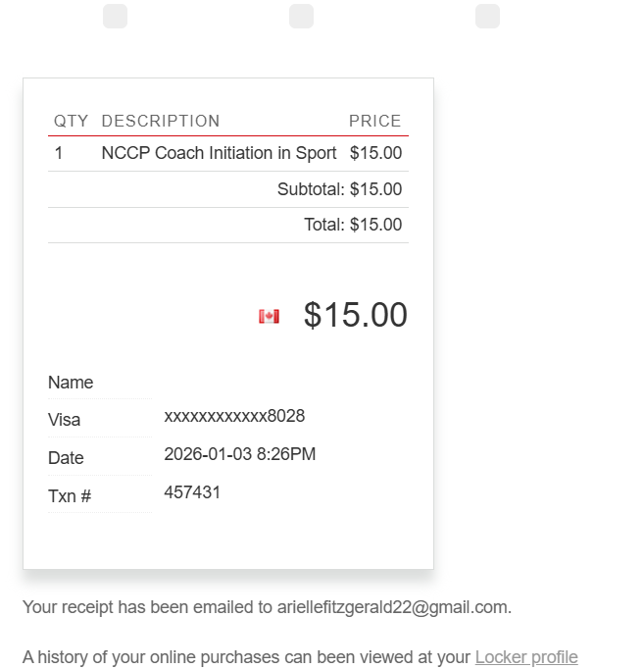Click the PRICE column header
Viewport: 644px width, 669px height.
click(374, 122)
